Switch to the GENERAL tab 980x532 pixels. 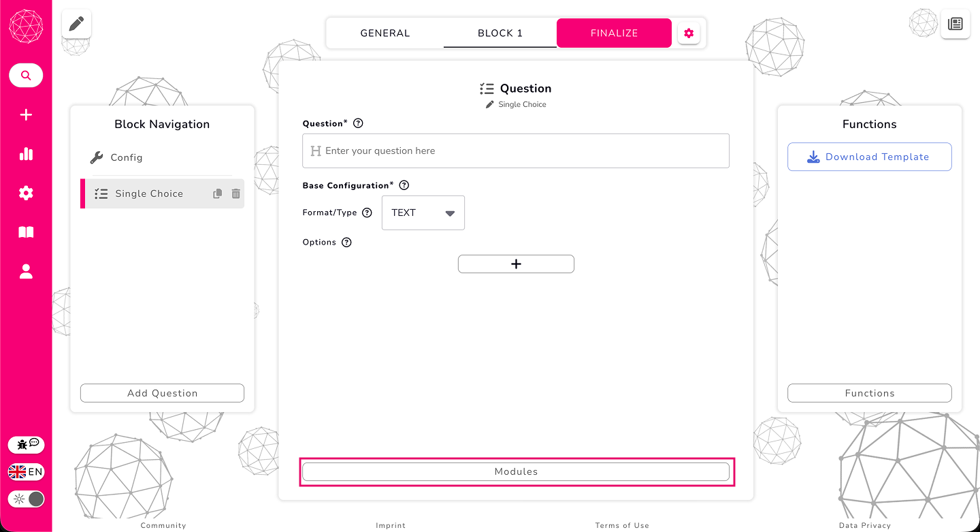click(x=385, y=33)
